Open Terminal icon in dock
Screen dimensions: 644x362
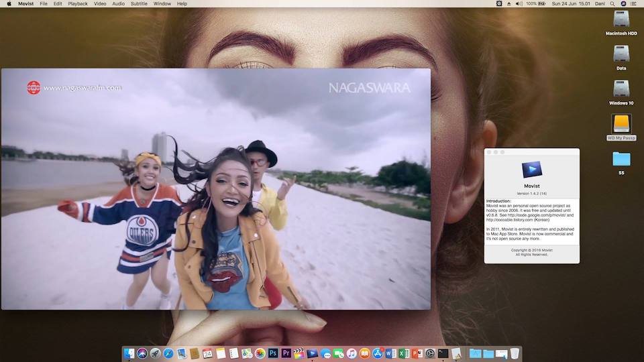point(443,353)
